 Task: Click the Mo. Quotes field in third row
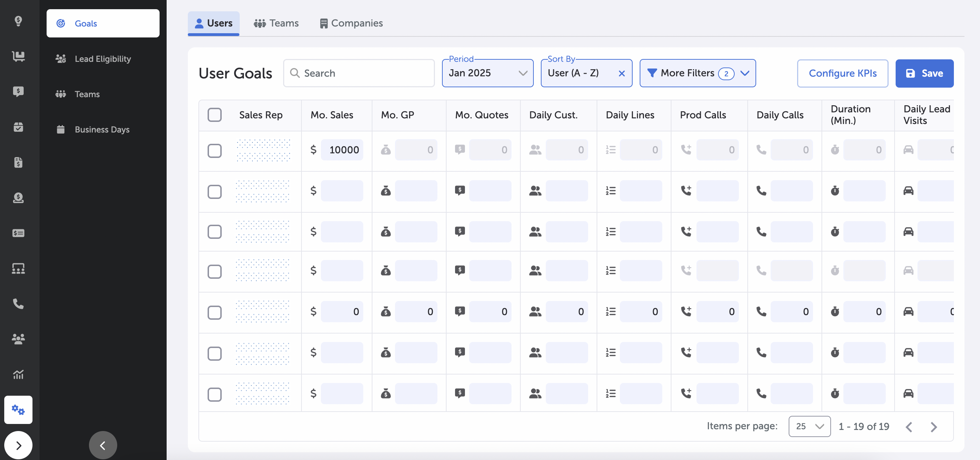point(490,231)
